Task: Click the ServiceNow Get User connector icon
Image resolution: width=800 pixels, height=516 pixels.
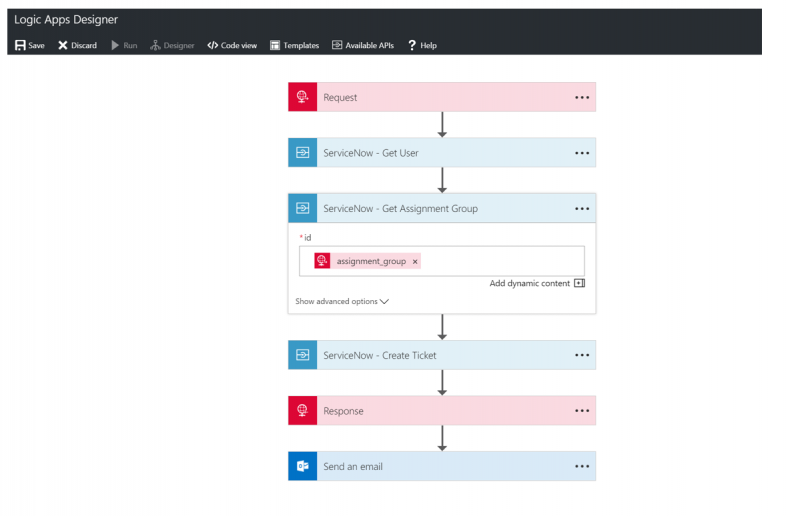Action: pyautogui.click(x=303, y=153)
